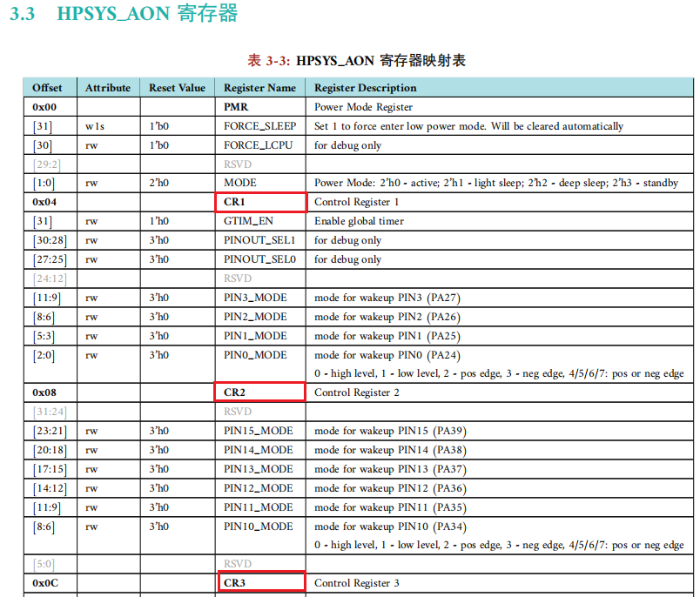The image size is (700, 597).
Task: Select the "Offset" column header
Action: pos(48,88)
